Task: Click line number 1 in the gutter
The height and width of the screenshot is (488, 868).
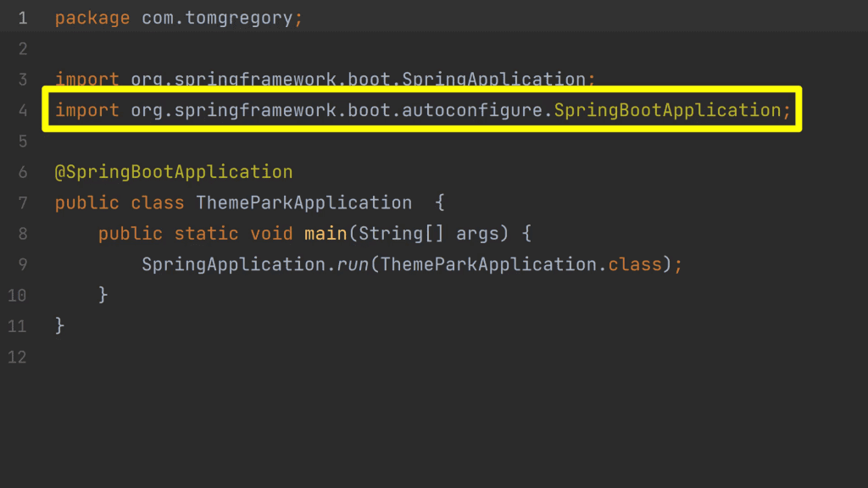Action: tap(22, 18)
